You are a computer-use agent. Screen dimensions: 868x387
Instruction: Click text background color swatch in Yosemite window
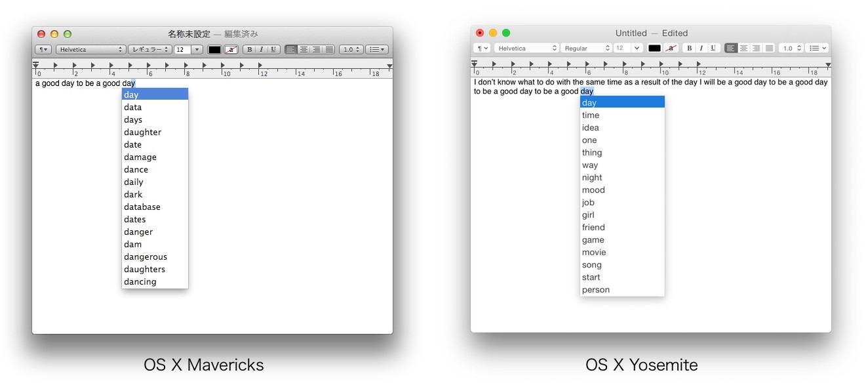[x=671, y=49]
